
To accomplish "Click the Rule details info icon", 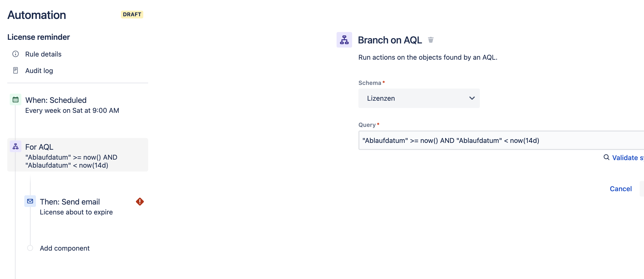I will 16,54.
